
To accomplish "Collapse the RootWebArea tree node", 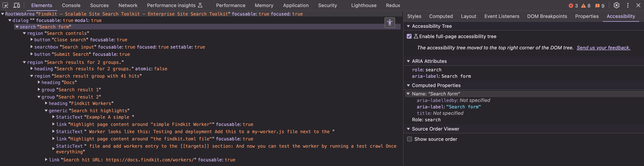I will click(2, 14).
